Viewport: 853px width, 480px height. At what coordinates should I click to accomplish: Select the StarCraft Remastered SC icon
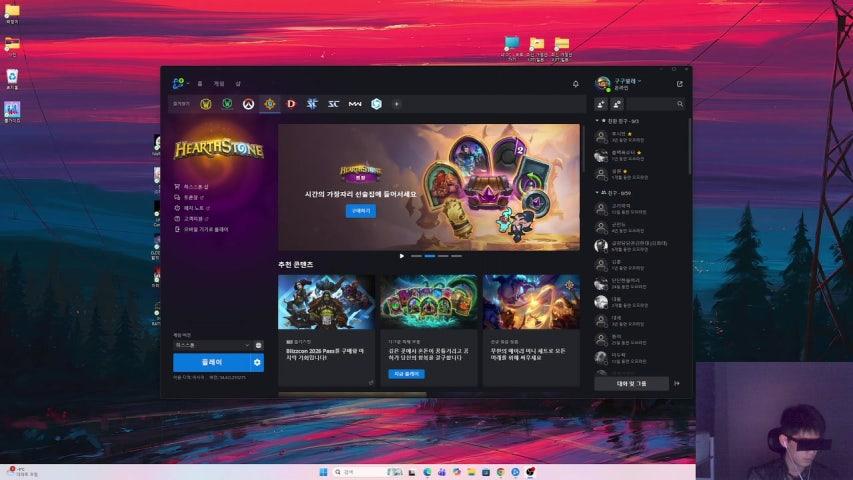coord(333,104)
